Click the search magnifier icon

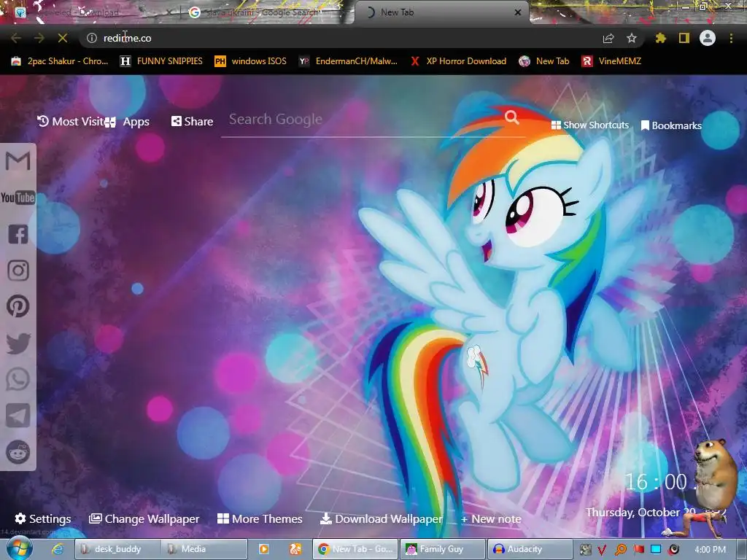[x=511, y=117]
